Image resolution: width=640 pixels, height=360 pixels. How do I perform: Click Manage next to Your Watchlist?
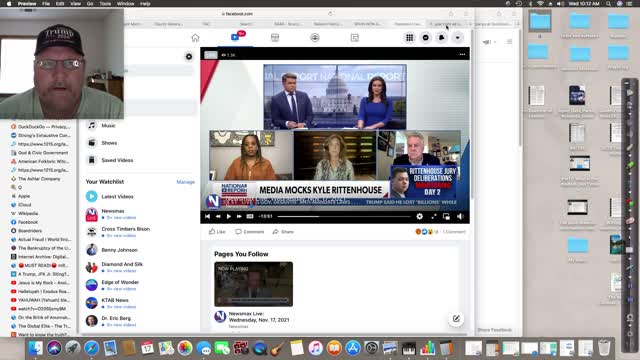click(x=185, y=182)
